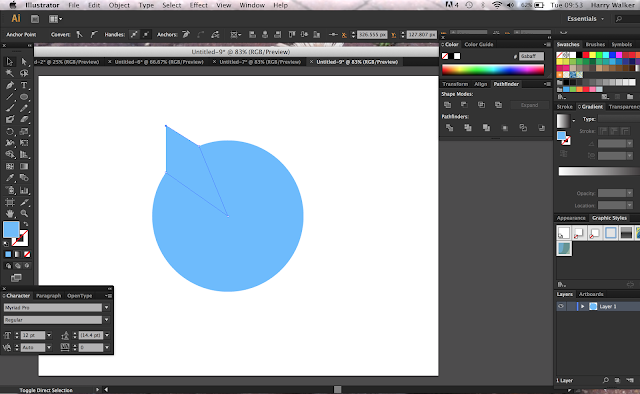Viewport: 640px width, 394px height.
Task: Click Minus Back pathfinder icon
Action: [542, 128]
